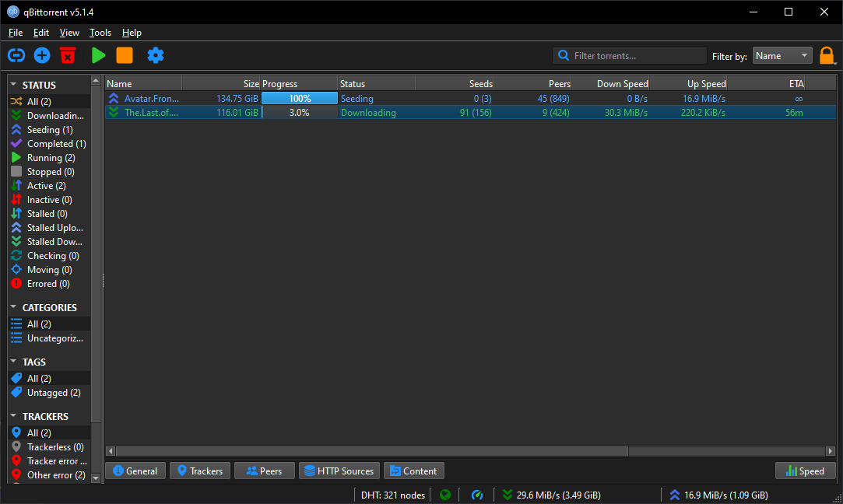This screenshot has width=843, height=504.
Task: Select the Checking (0) status filter
Action: click(49, 255)
